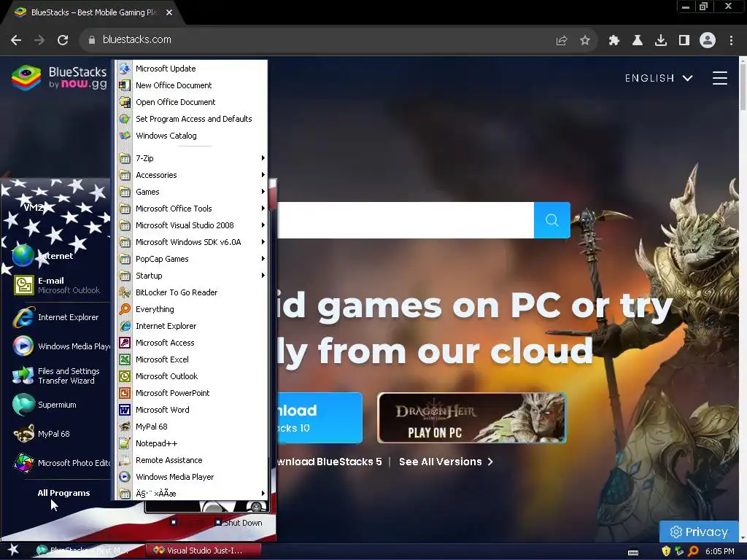Viewport: 747px width, 560px height.
Task: Click the browser back arrow
Action: [x=16, y=40]
